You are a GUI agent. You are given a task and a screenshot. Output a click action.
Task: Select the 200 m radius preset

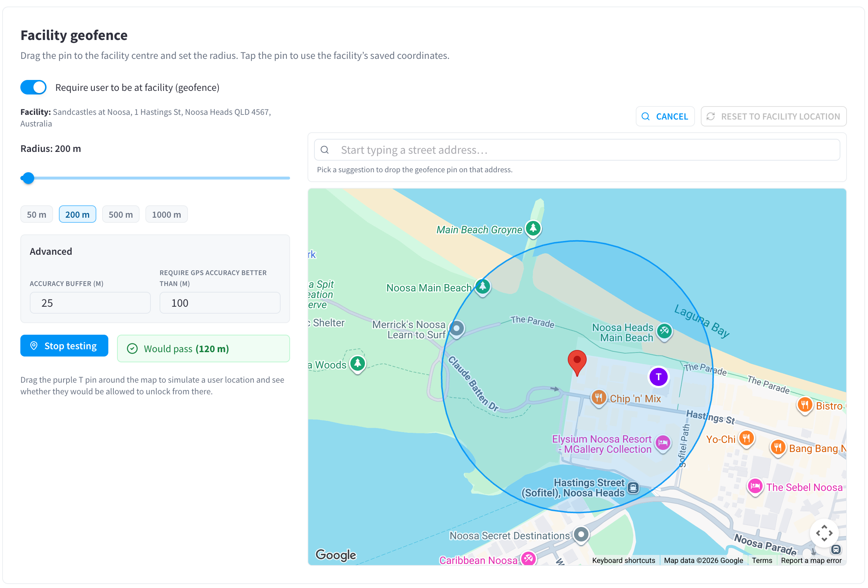coord(77,214)
